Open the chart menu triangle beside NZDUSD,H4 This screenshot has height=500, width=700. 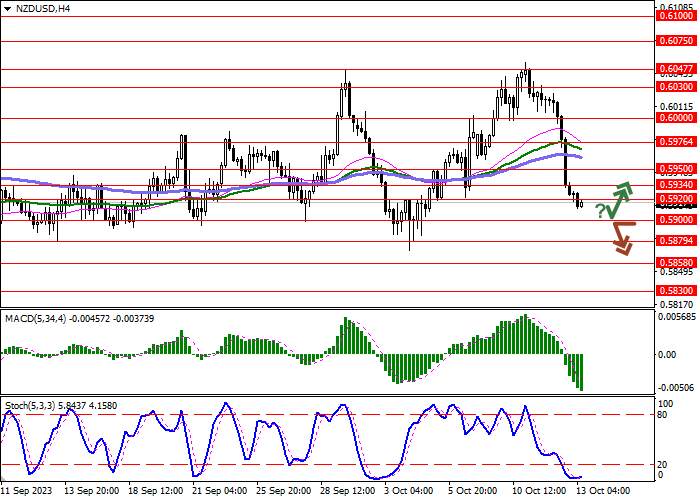(8, 8)
